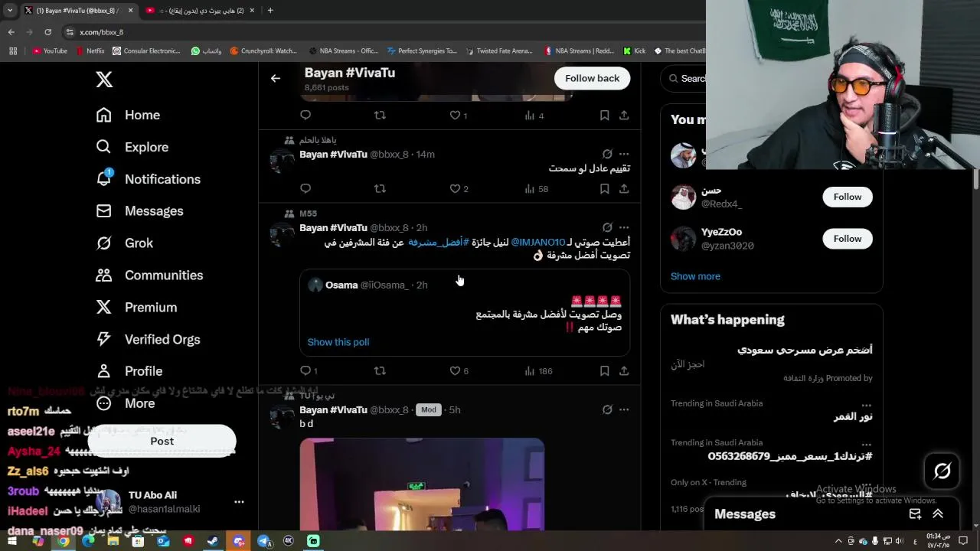The width and height of the screenshot is (980, 551).
Task: Repost the 14m post
Action: pyautogui.click(x=380, y=188)
